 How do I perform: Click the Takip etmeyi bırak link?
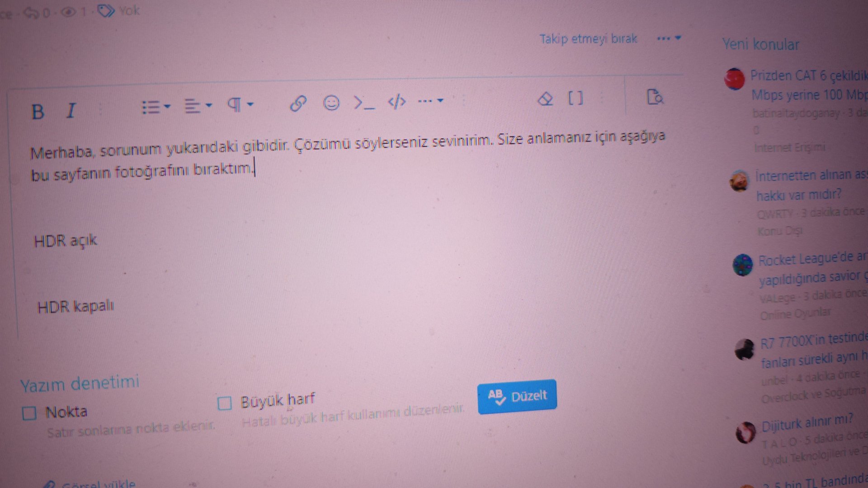pyautogui.click(x=588, y=39)
